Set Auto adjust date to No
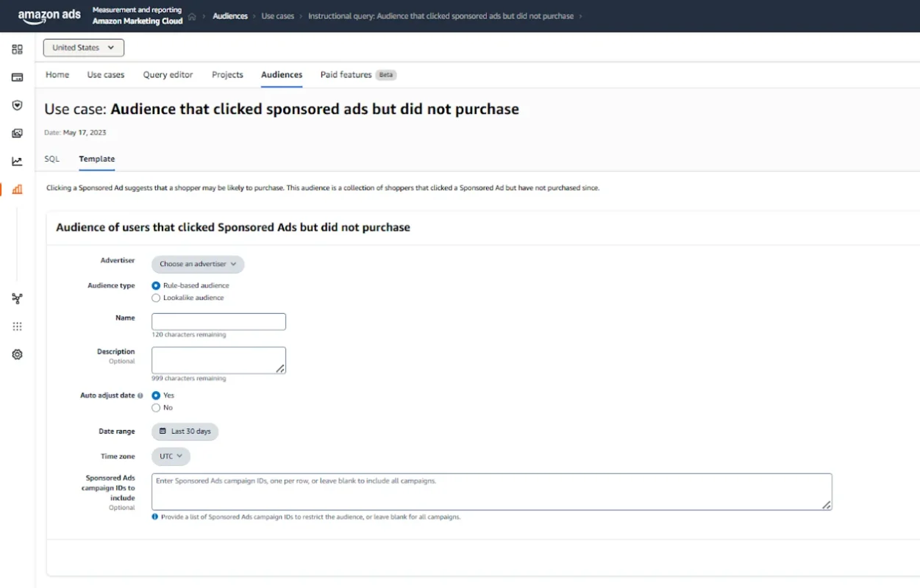This screenshot has height=588, width=920. [155, 407]
